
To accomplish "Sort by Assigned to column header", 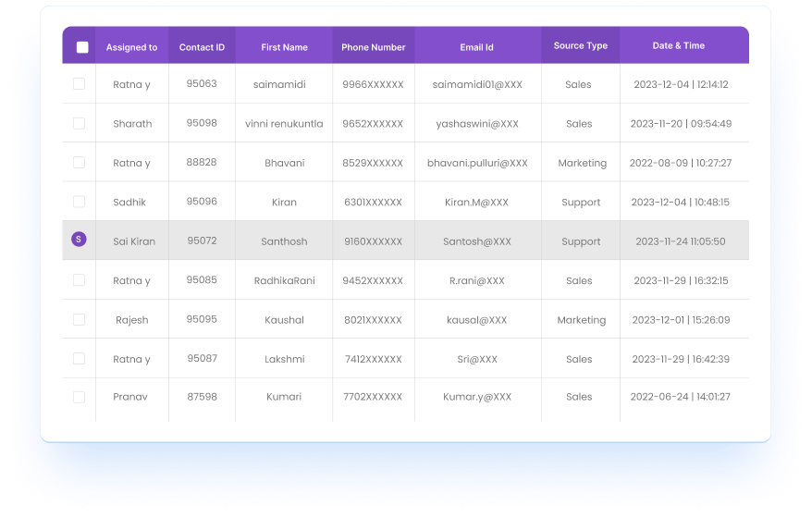I will [x=131, y=47].
